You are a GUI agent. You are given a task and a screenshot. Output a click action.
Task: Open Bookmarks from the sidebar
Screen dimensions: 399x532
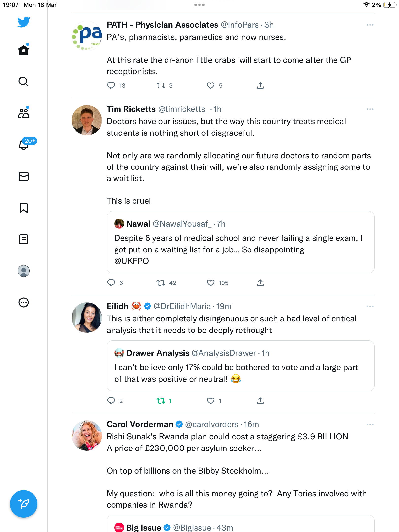[24, 208]
